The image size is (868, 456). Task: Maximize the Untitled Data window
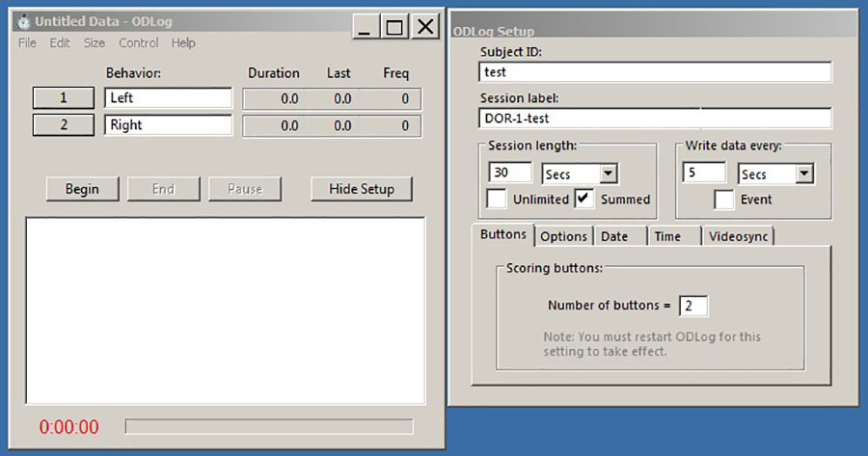click(394, 27)
